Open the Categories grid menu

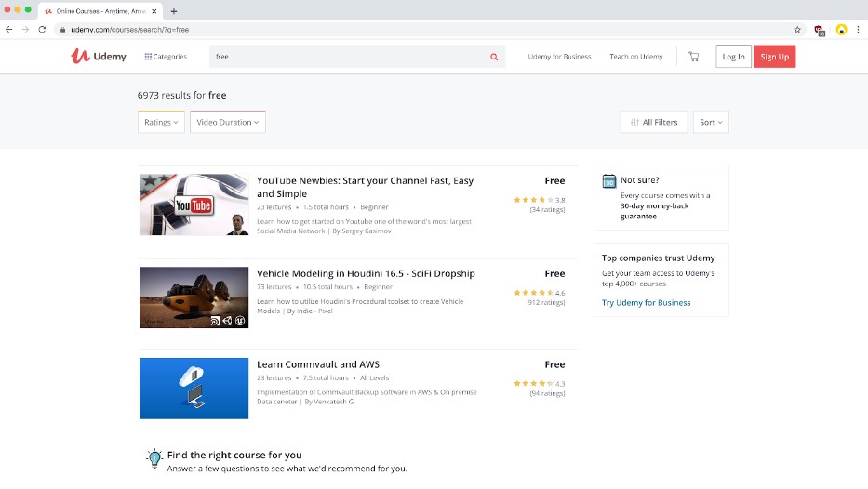point(166,57)
